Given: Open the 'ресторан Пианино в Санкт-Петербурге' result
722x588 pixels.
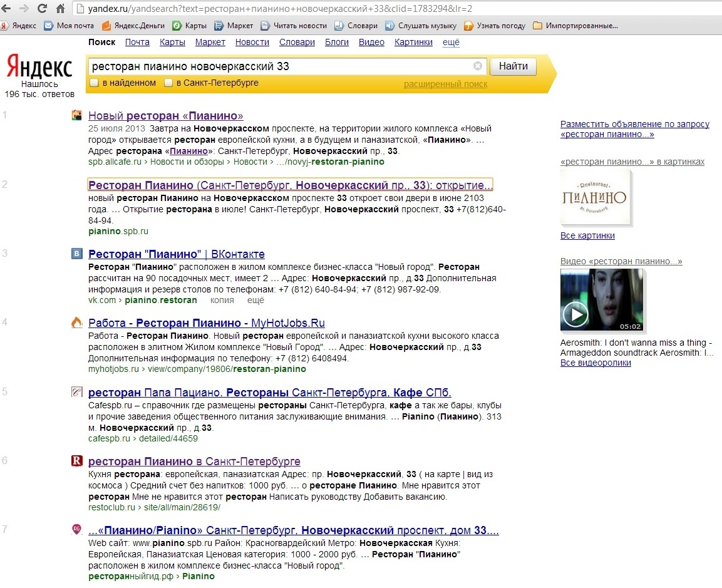Looking at the screenshot, I should click(x=194, y=461).
